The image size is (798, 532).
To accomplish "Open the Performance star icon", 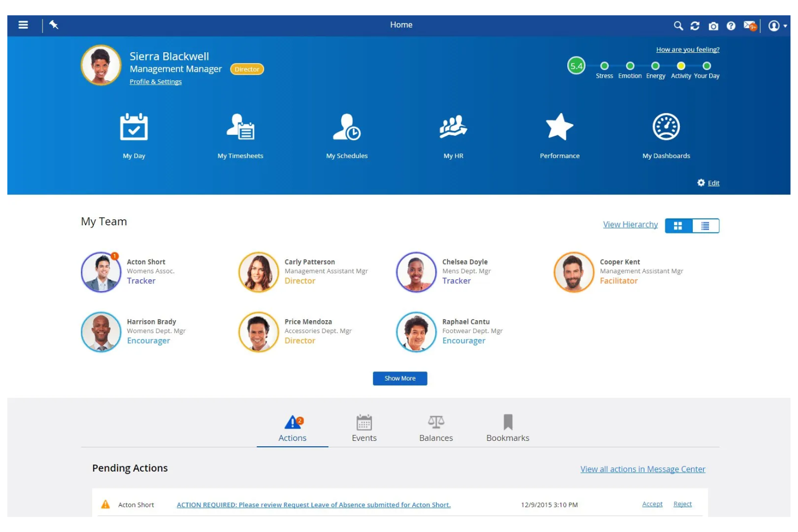I will click(559, 128).
